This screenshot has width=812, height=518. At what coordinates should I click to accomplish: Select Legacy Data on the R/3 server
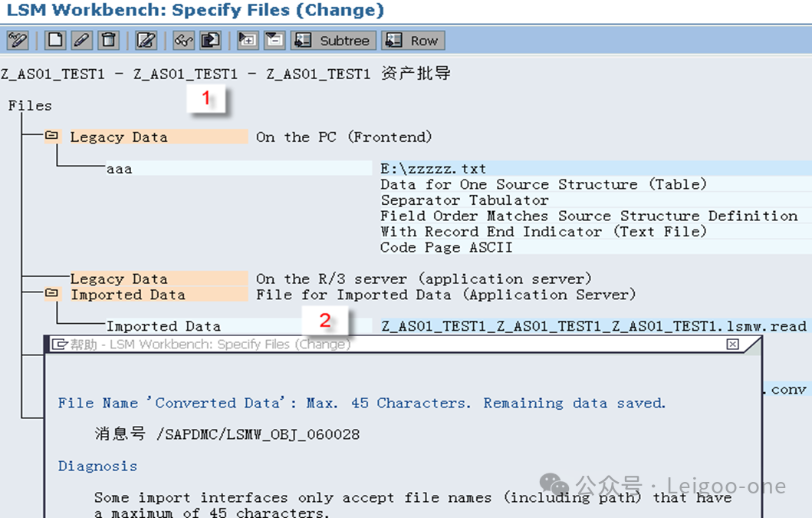pyautogui.click(x=119, y=279)
